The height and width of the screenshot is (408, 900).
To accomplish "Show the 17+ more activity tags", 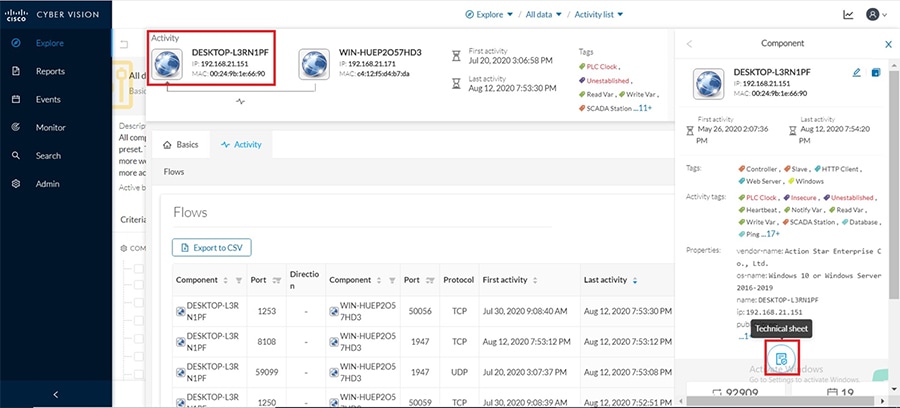I will click(775, 234).
